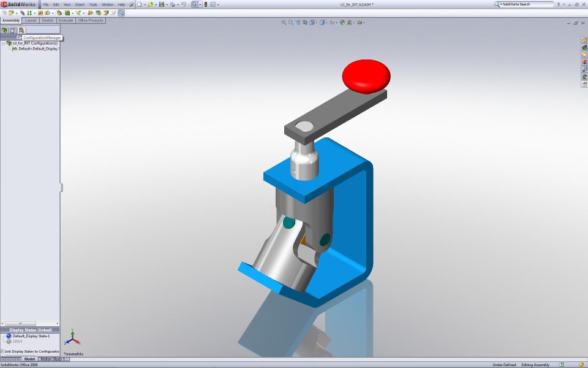
Task: Open the View Orientation dropdown arrow
Action: tap(317, 23)
